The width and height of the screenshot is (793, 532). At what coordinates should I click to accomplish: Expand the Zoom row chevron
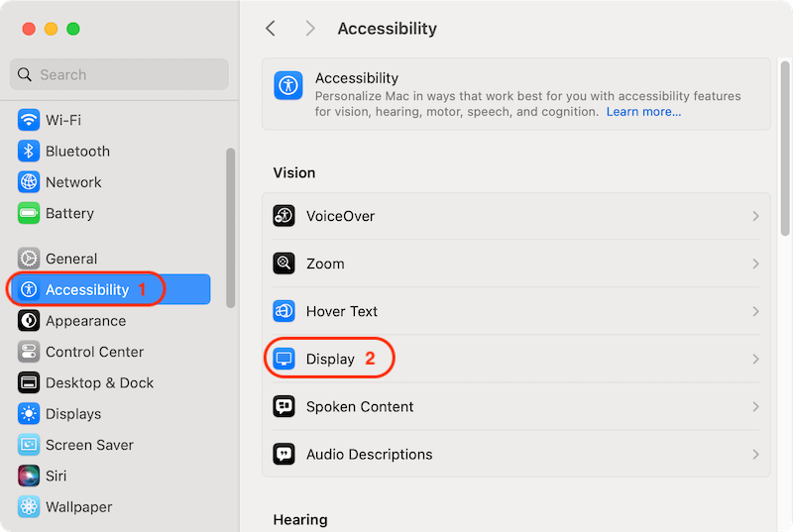pos(755,264)
